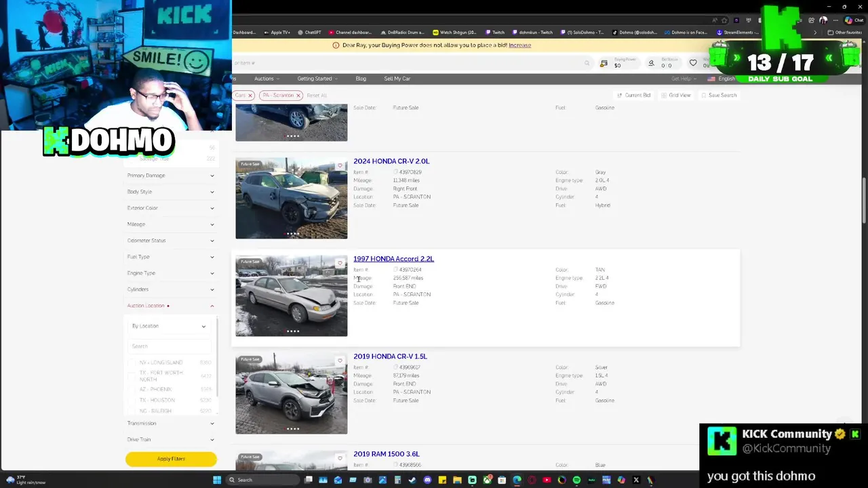Expand Body Style filter
The height and width of the screenshot is (488, 868).
pyautogui.click(x=170, y=192)
